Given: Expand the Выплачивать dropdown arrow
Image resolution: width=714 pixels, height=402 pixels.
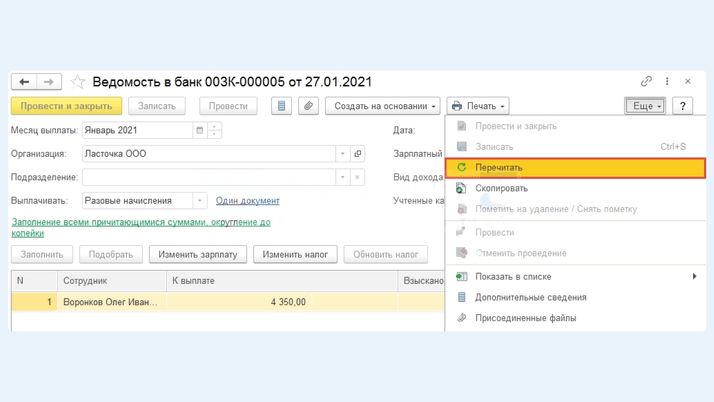Looking at the screenshot, I should [199, 201].
